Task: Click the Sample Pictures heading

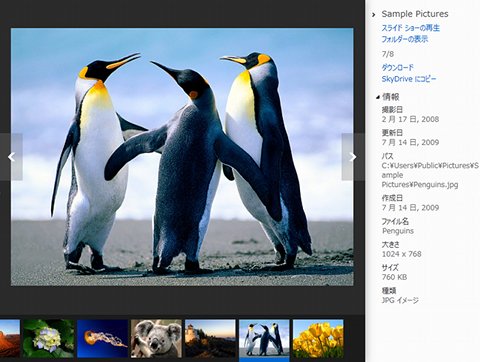Action: coord(415,14)
